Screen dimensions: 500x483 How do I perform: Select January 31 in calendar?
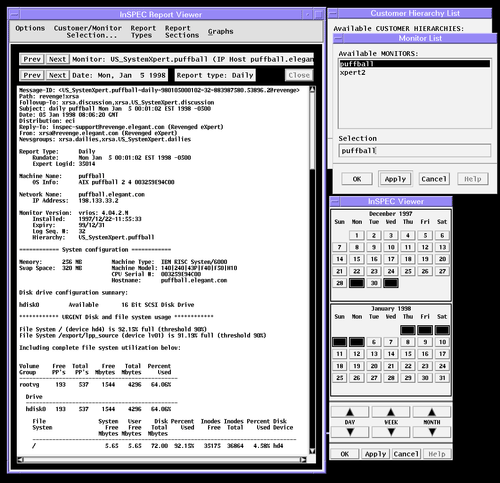442,378
